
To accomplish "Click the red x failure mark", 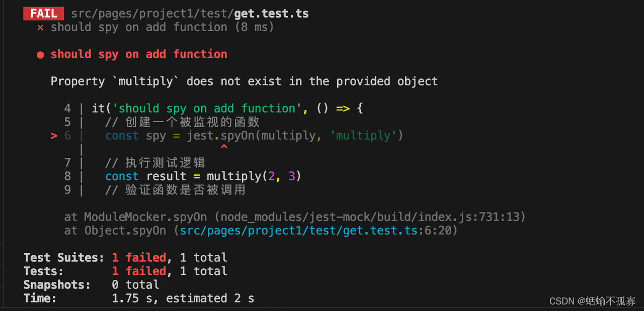I will pos(40,28).
